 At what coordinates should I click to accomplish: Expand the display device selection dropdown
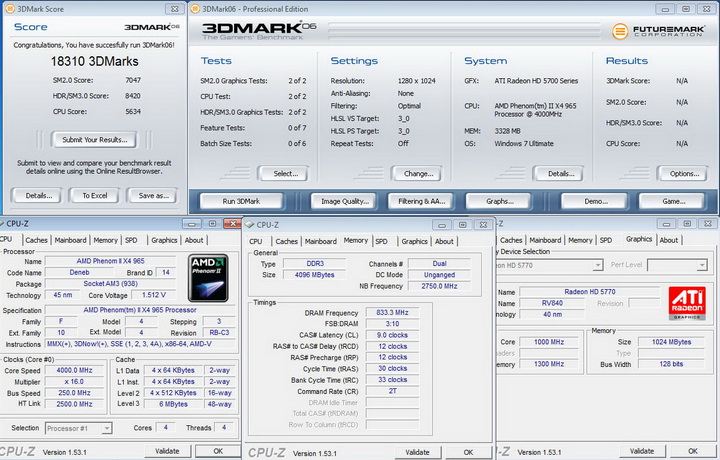click(x=597, y=265)
